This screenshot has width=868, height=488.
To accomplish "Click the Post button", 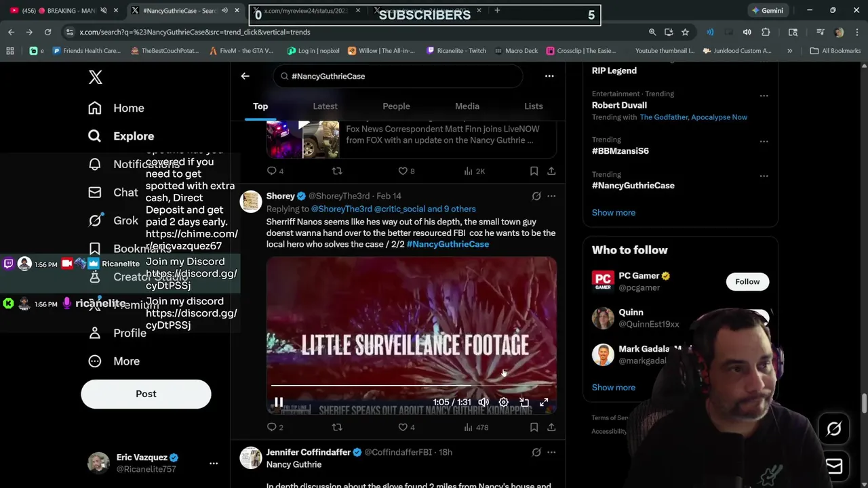I will coord(146,394).
